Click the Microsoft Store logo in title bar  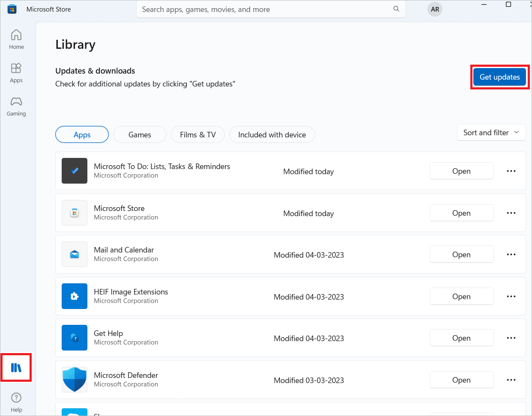tap(12, 9)
